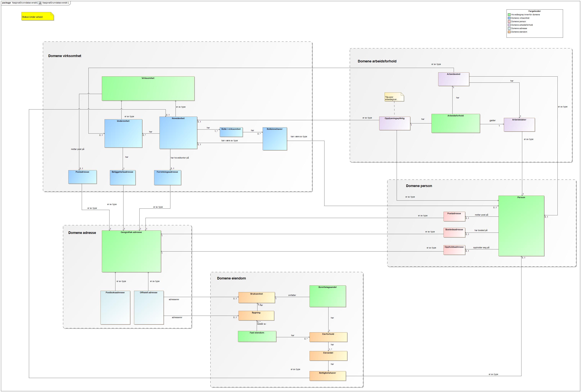Click the blue Domene virksomhet legend swatch
The height and width of the screenshot is (392, 581).
click(x=509, y=18)
